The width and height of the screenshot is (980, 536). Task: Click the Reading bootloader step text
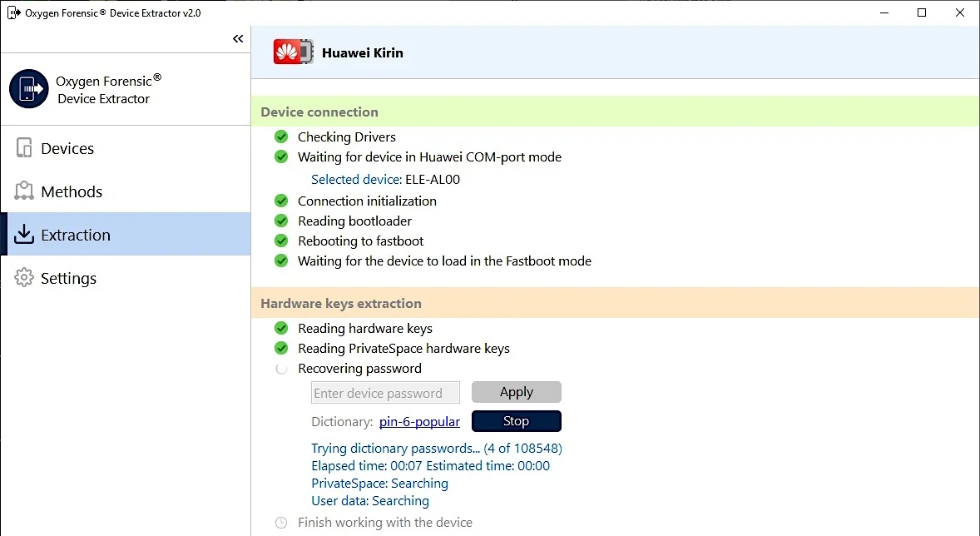pos(354,221)
